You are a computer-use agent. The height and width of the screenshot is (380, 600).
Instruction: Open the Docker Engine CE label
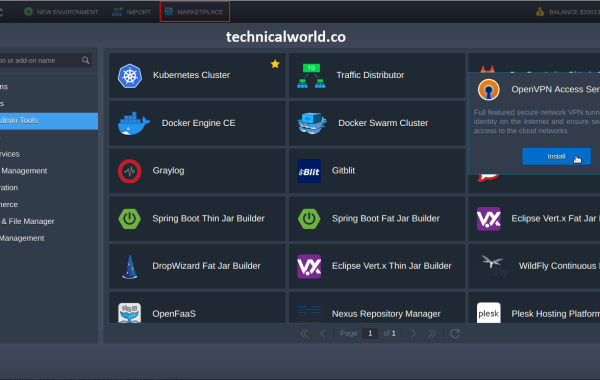coord(198,123)
